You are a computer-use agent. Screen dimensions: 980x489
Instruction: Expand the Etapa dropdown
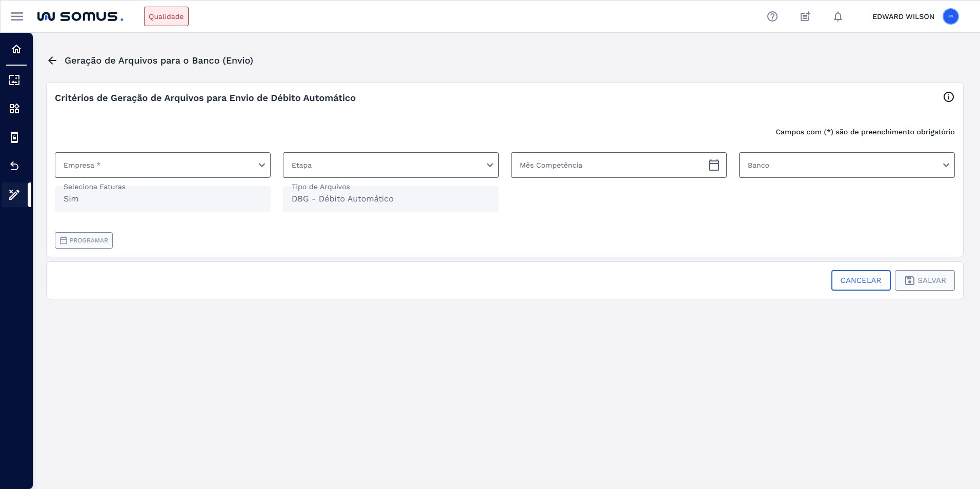point(489,165)
